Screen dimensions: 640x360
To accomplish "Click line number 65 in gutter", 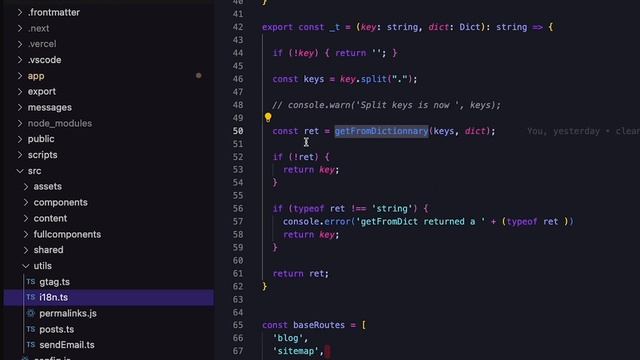I will coord(238,325).
